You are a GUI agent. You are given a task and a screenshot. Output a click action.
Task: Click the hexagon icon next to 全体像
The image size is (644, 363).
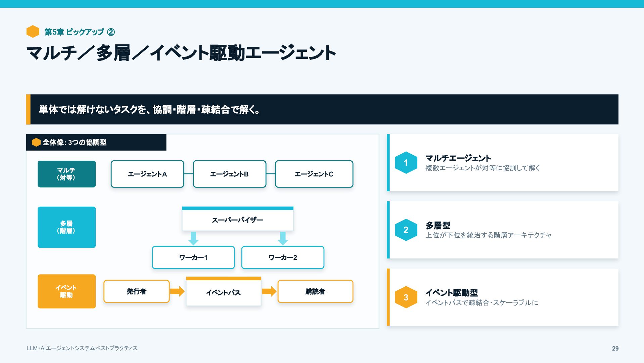point(36,143)
